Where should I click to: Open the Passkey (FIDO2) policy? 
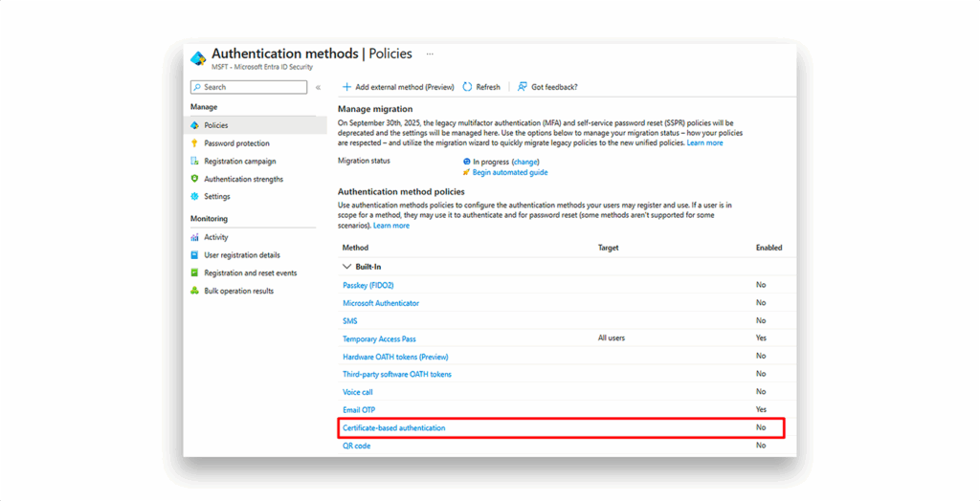point(368,286)
